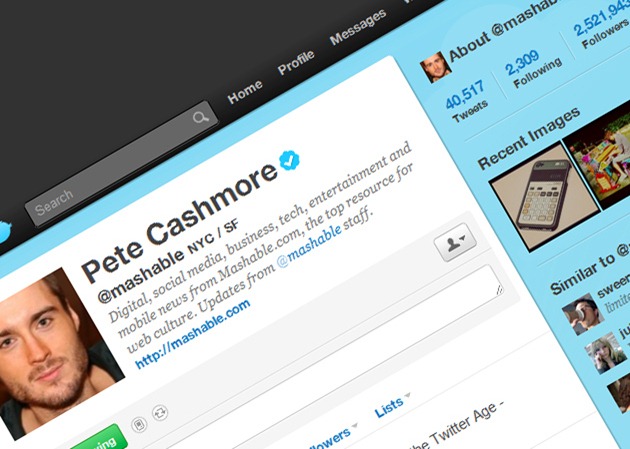Click the tweet text box resize handle
Viewport: 630px width, 449px height.
(499, 290)
